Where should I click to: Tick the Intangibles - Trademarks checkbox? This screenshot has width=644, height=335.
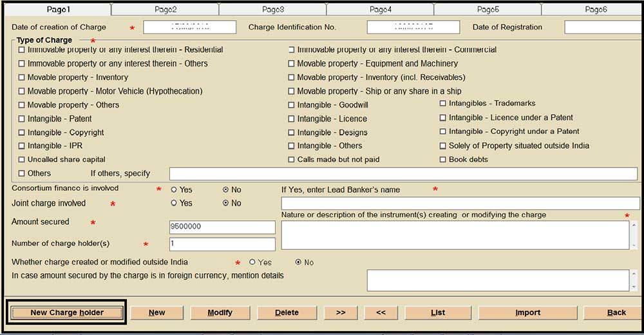443,104
